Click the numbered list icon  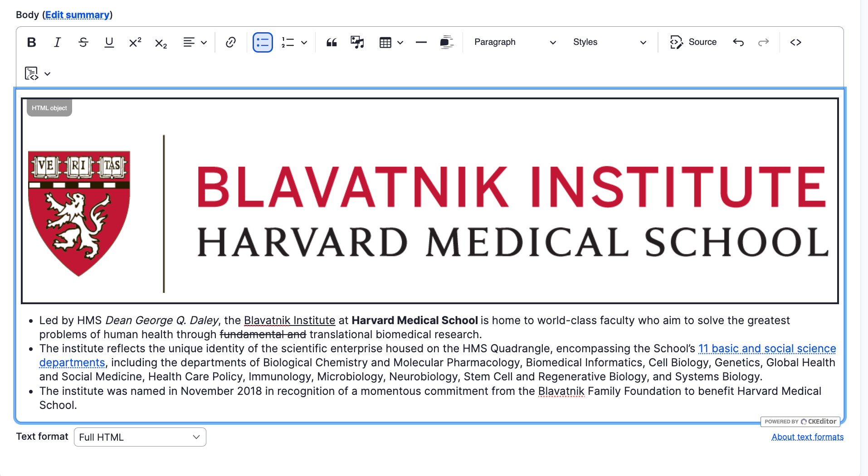coord(288,42)
